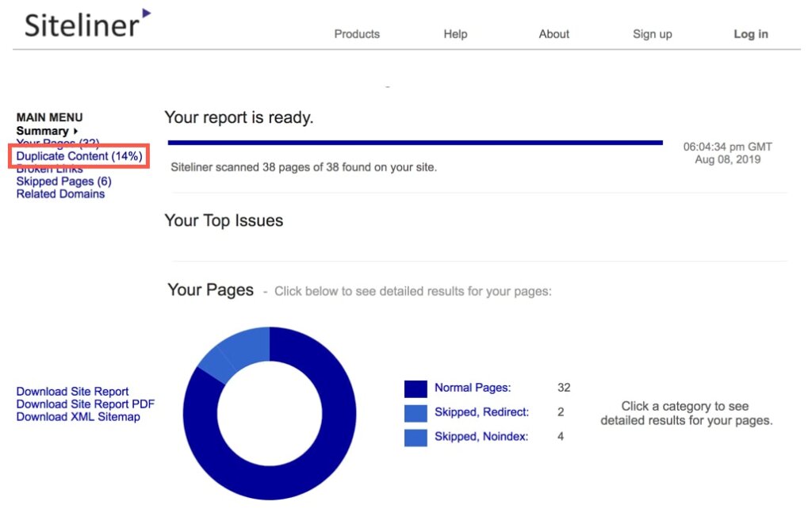This screenshot has width=812, height=509.
Task: Click the Normal Pages dark blue swatch
Action: point(416,388)
